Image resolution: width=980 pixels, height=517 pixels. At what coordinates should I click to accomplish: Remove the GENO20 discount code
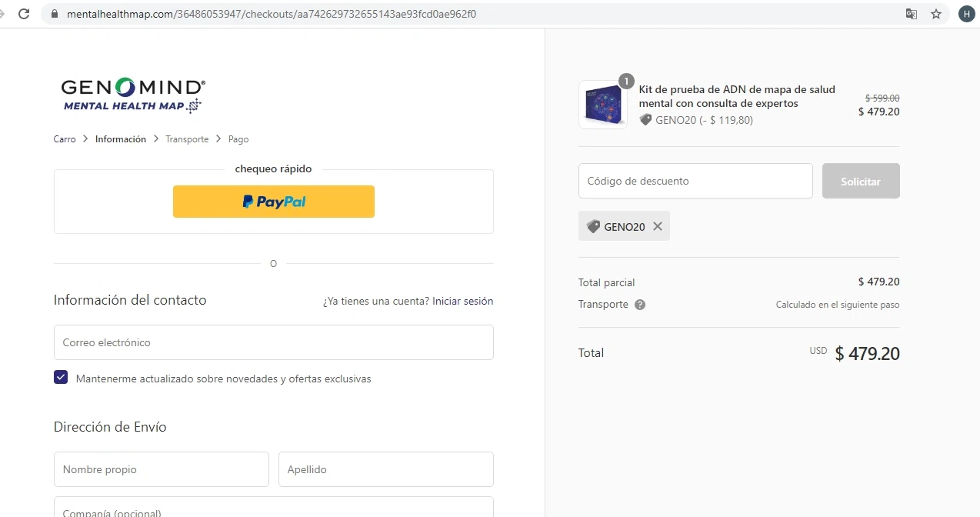[x=658, y=226]
